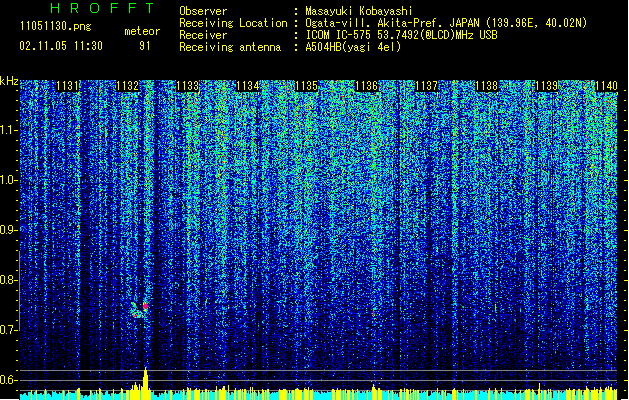
Task: Click antenna value A504HB(yagi 4el)
Action: point(353,47)
